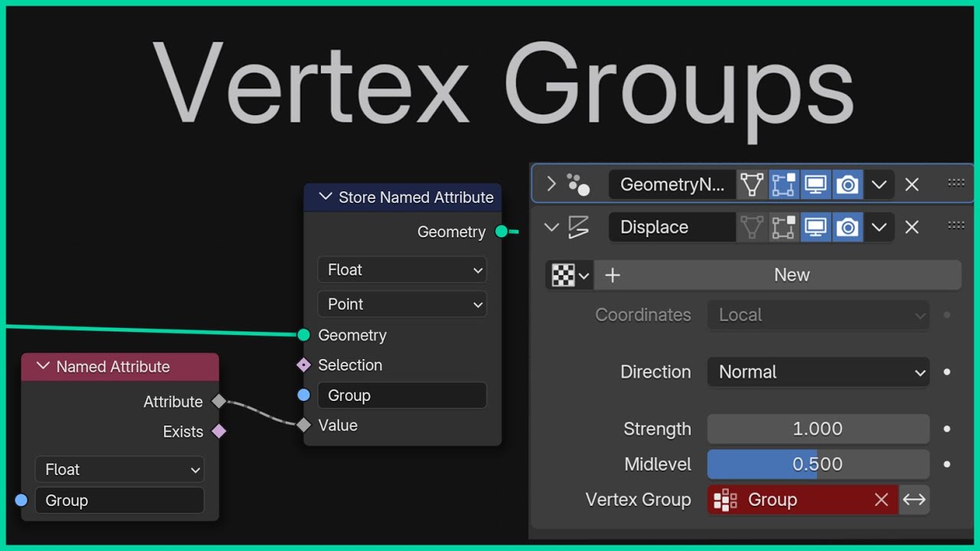Screen dimensions: 980x551
Task: Click the Geometry input socket
Action: coord(304,334)
